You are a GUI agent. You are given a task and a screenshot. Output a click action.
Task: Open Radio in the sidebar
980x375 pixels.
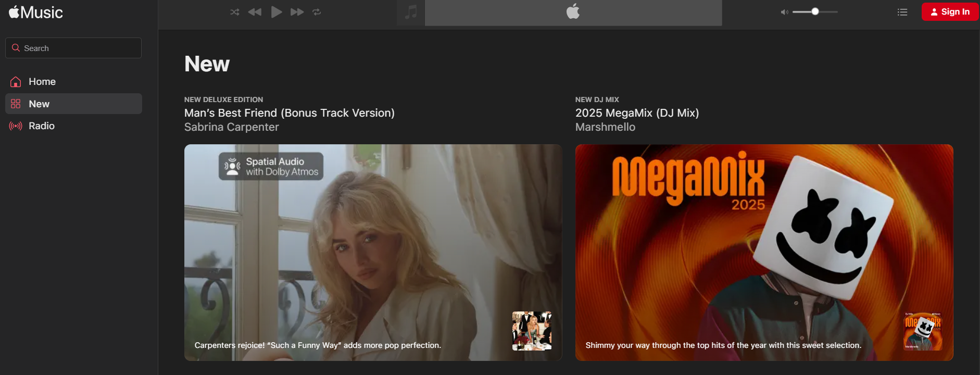tap(73, 126)
